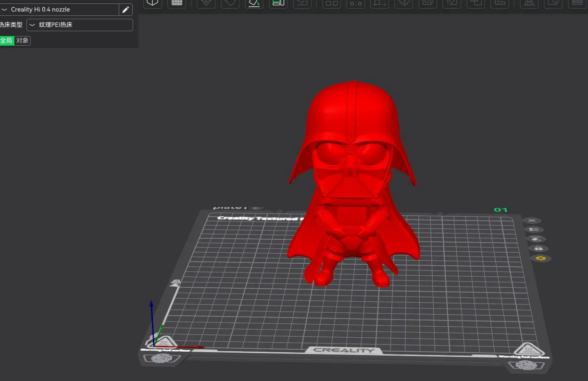Click the third round icon beside the plate
Viewport: 588px width, 381px height.
(x=536, y=239)
